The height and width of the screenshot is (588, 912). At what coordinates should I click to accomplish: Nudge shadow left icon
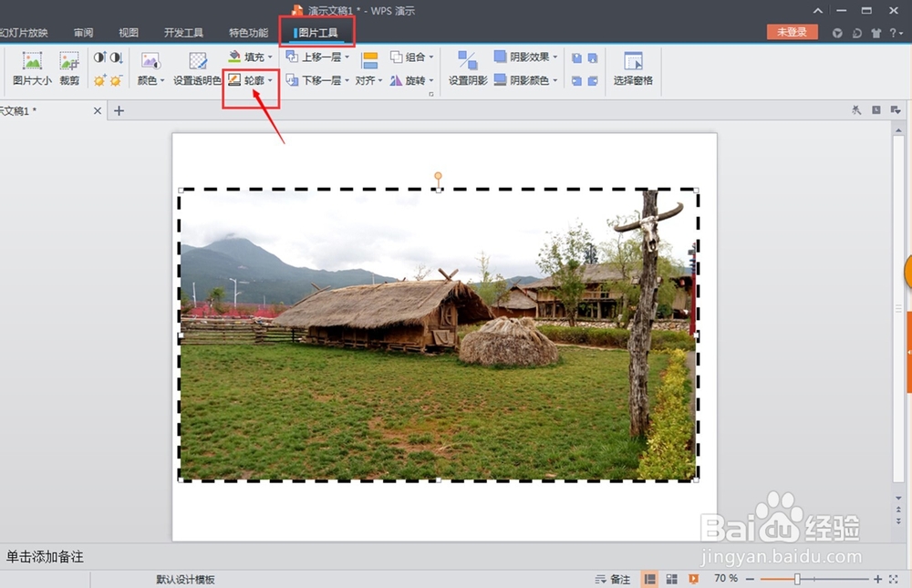[576, 81]
